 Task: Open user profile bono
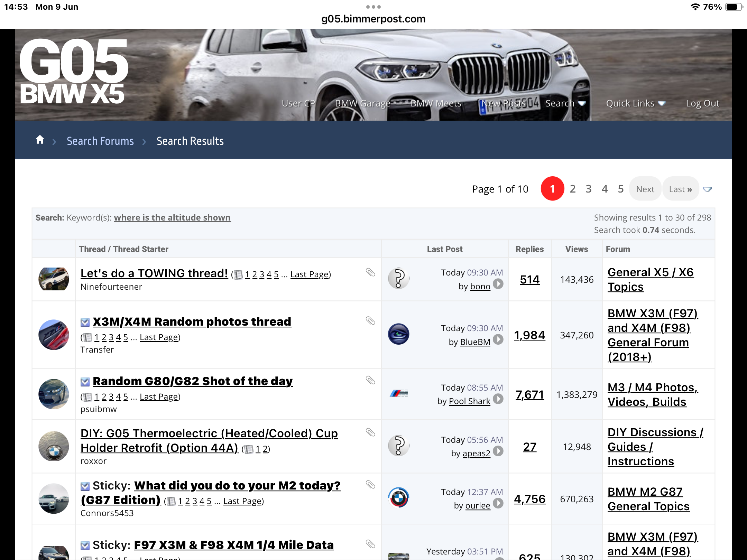[480, 287]
